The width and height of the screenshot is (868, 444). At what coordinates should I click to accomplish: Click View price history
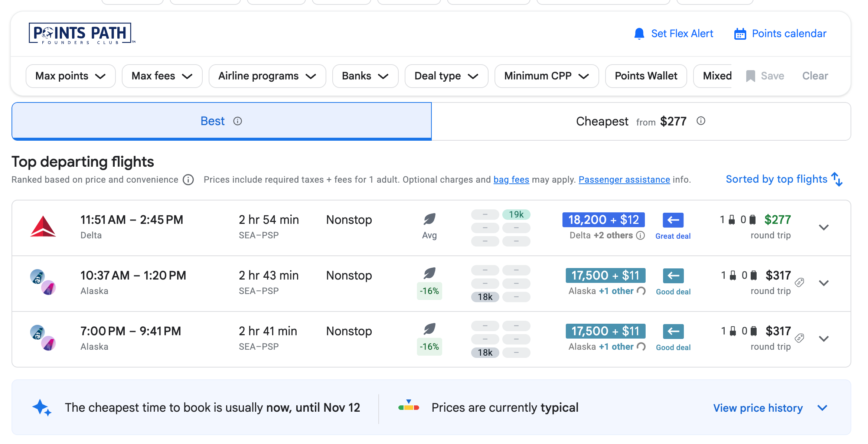tap(758, 408)
